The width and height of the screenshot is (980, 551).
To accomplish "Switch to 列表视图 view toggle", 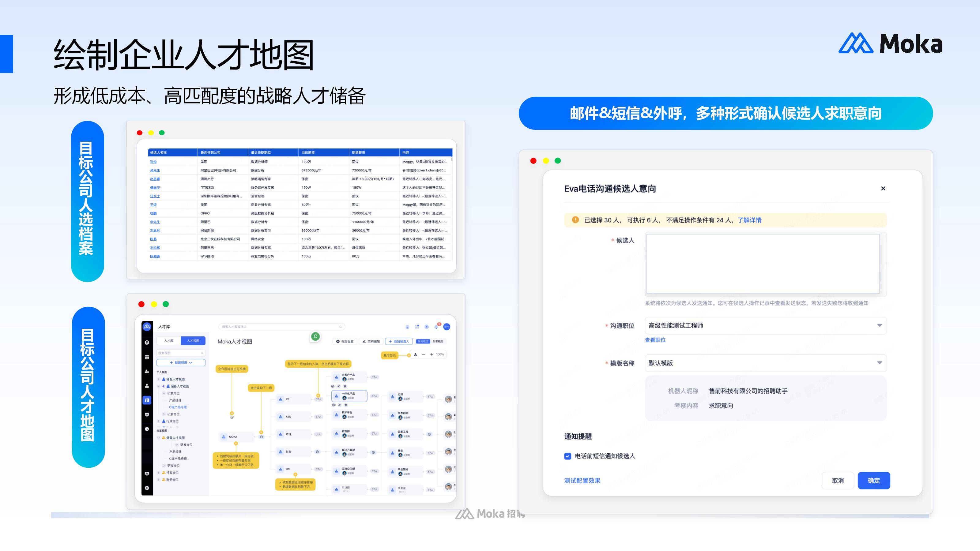I will coord(438,342).
